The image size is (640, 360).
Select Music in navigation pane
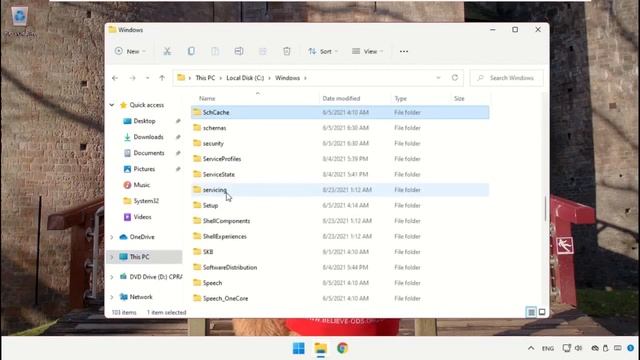tap(142, 185)
